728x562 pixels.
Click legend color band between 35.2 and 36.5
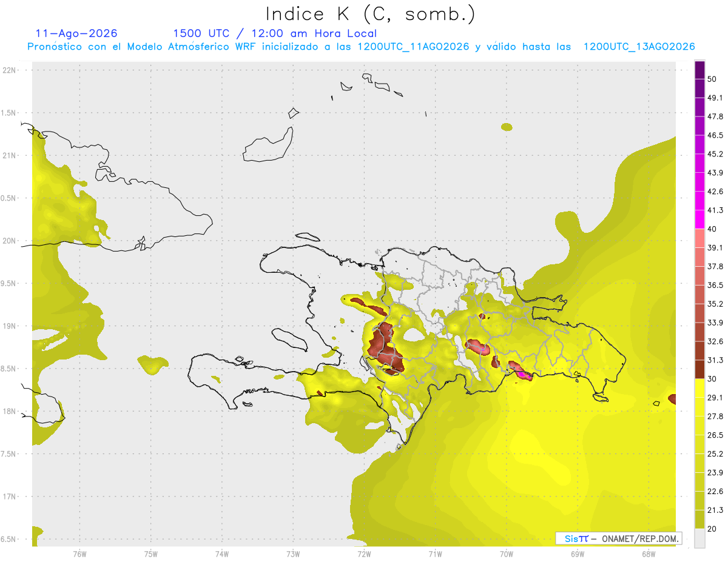(x=699, y=295)
